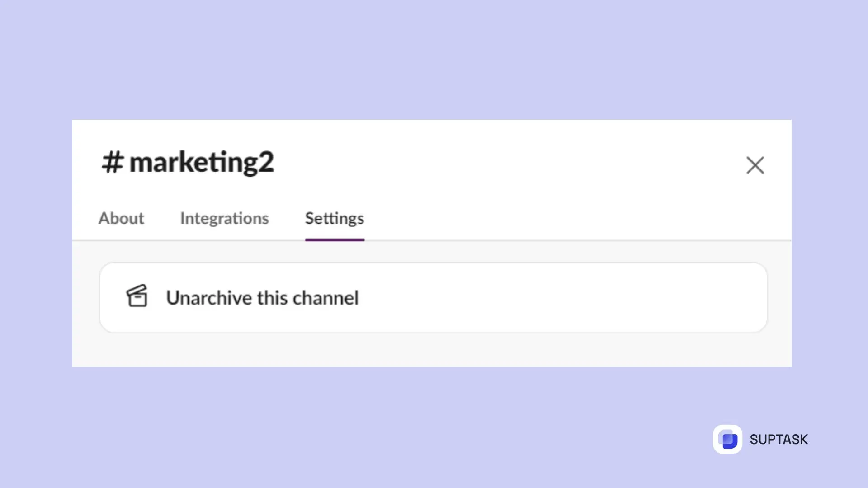Click the SUPTASK brand text
This screenshot has height=488, width=868.
778,439
